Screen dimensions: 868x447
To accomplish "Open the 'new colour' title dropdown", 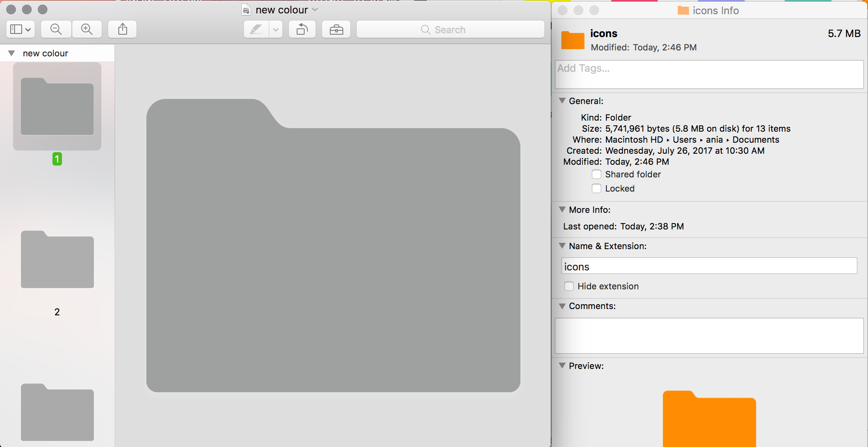I will (314, 9).
